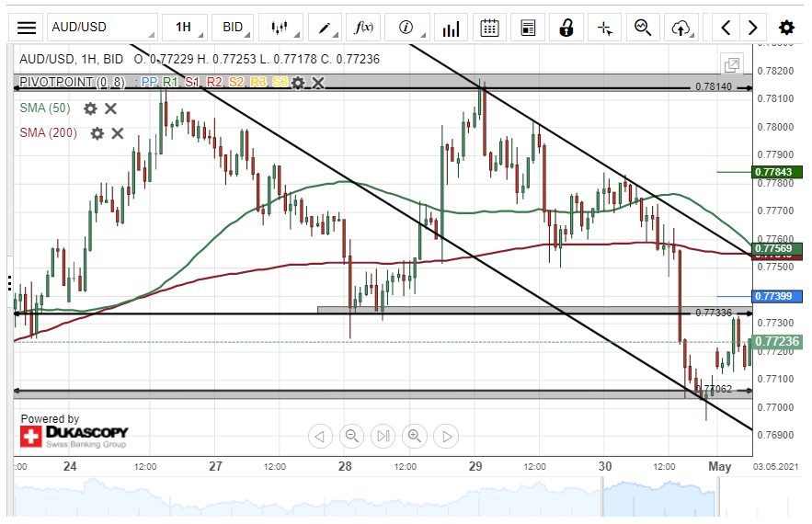Click the bar chart volume icon
Screen dimensions: 812x524
pos(451,28)
